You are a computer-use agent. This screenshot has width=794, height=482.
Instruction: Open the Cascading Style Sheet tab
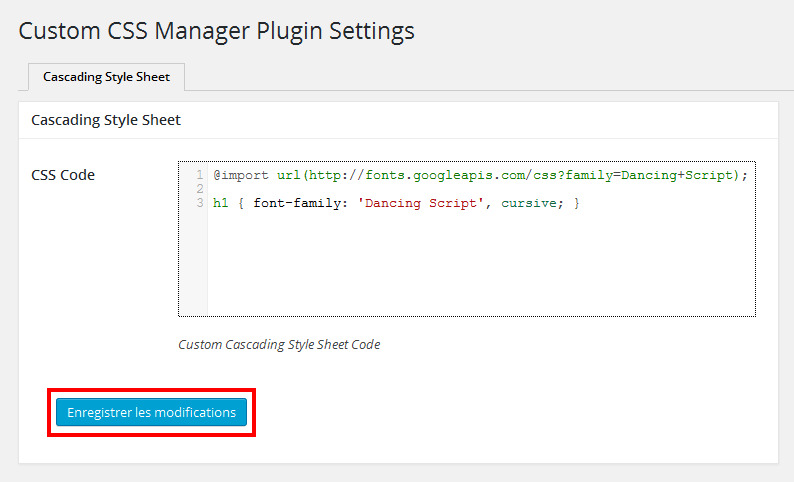coord(106,77)
